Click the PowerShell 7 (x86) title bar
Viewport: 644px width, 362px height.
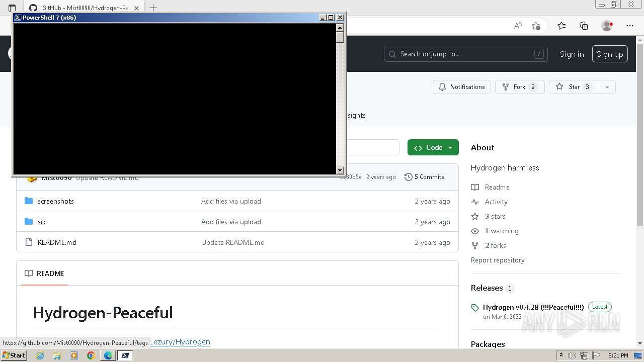166,17
